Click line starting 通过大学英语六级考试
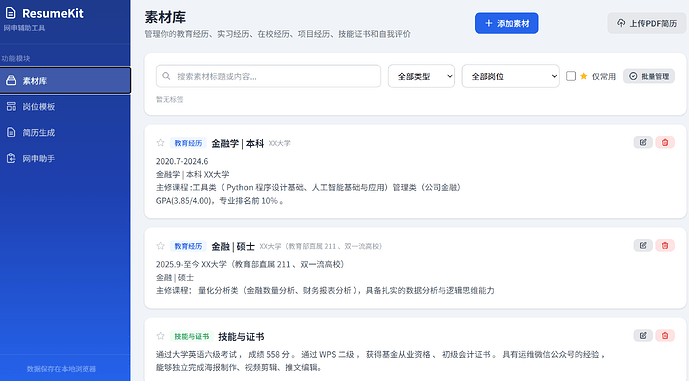 click(381, 354)
